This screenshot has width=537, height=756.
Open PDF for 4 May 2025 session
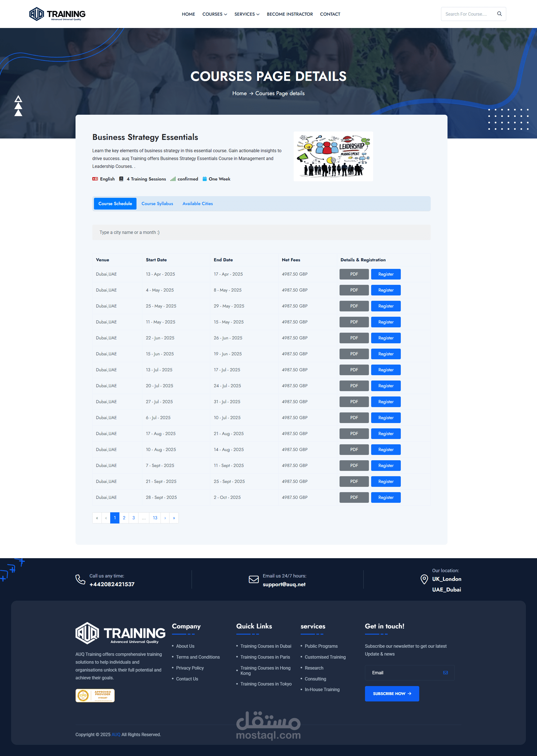pyautogui.click(x=354, y=290)
